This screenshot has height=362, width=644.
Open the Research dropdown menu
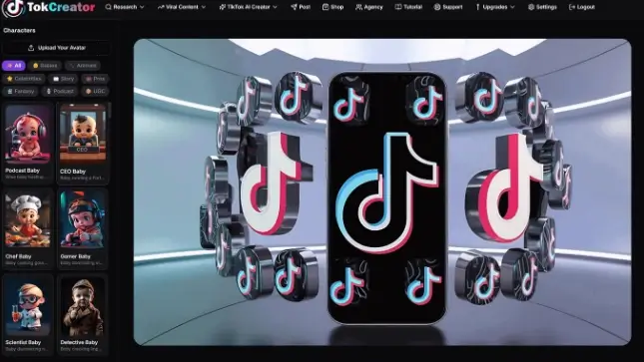pyautogui.click(x=125, y=7)
